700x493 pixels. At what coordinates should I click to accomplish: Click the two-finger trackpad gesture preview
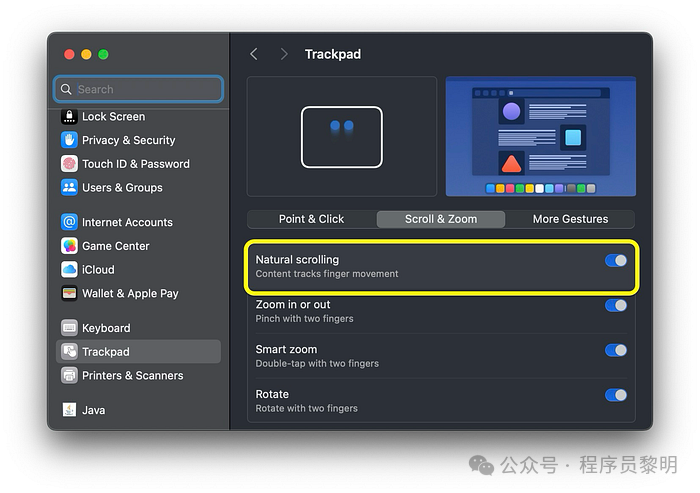point(342,137)
